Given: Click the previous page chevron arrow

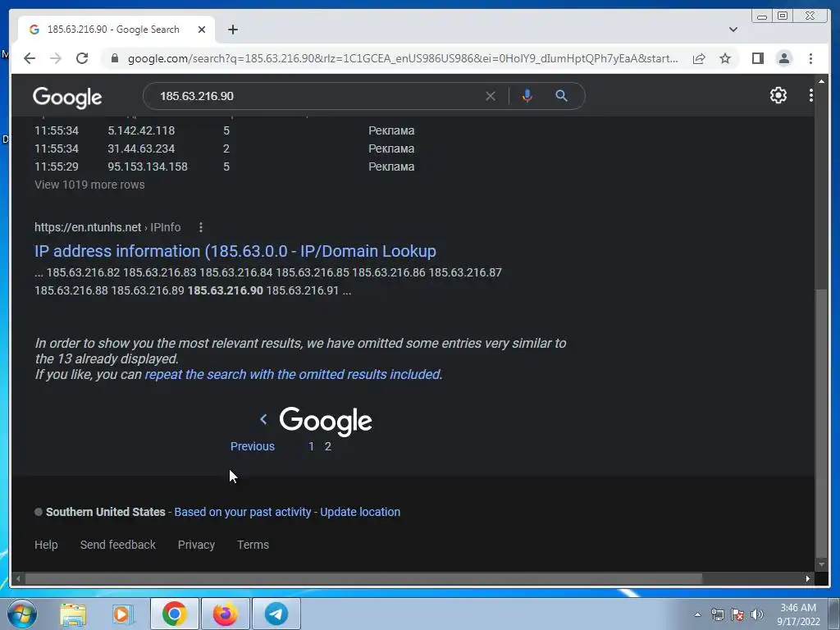Looking at the screenshot, I should point(263,419).
